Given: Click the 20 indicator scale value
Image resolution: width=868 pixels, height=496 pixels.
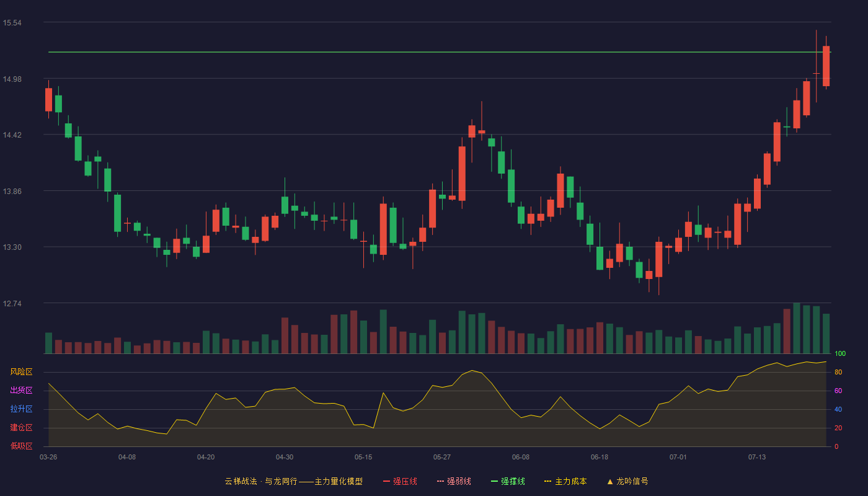Looking at the screenshot, I should pos(838,428).
